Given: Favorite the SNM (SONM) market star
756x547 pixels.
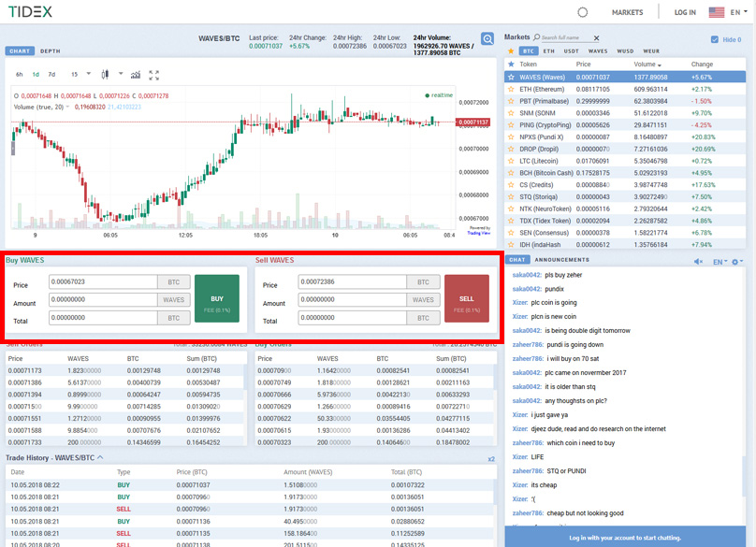Looking at the screenshot, I should pos(511,113).
